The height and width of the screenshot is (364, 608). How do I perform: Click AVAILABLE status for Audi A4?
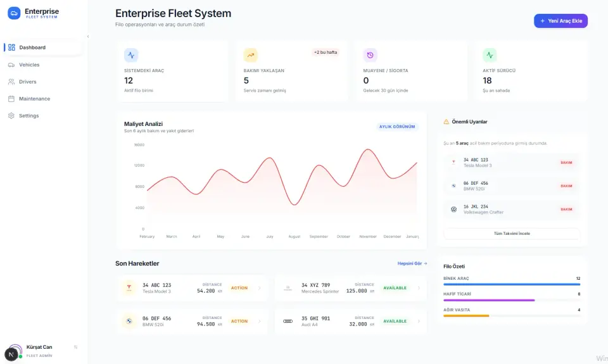tap(395, 322)
